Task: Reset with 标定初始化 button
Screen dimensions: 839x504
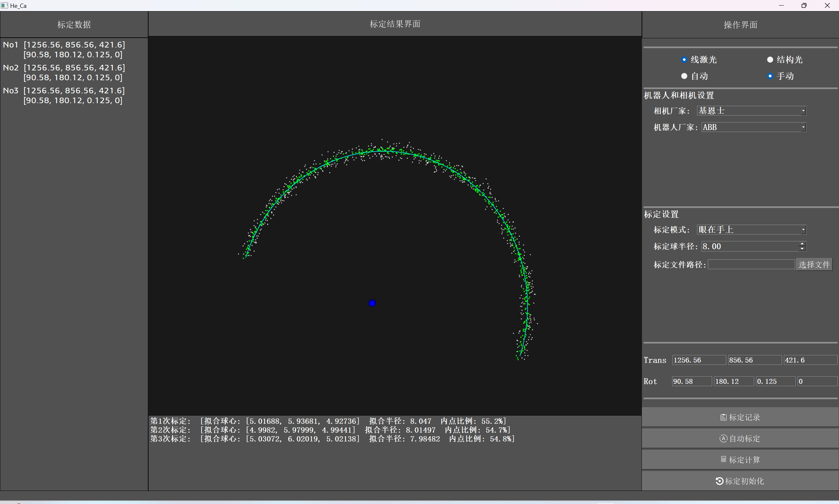Action: tap(740, 481)
